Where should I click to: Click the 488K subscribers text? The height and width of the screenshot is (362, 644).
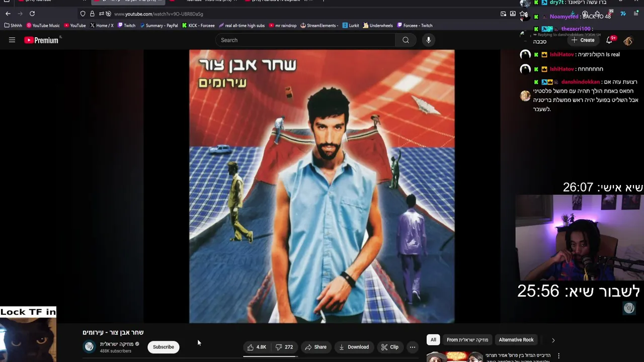(x=115, y=351)
